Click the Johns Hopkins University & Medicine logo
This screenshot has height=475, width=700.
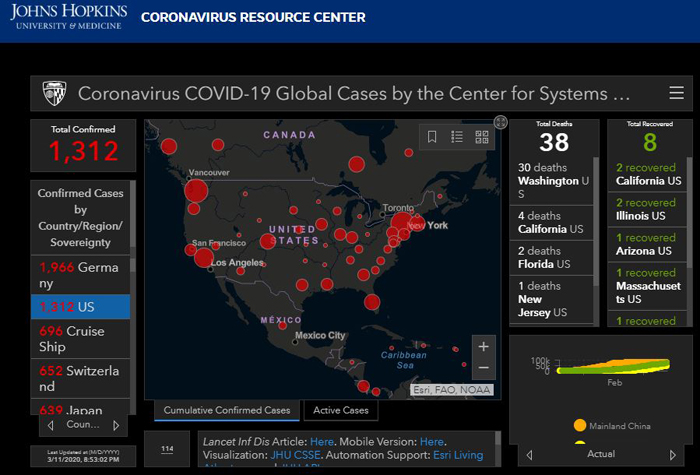(x=69, y=17)
